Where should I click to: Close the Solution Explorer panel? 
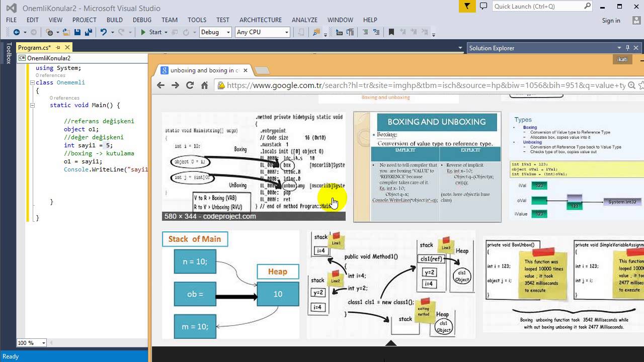[x=636, y=48]
